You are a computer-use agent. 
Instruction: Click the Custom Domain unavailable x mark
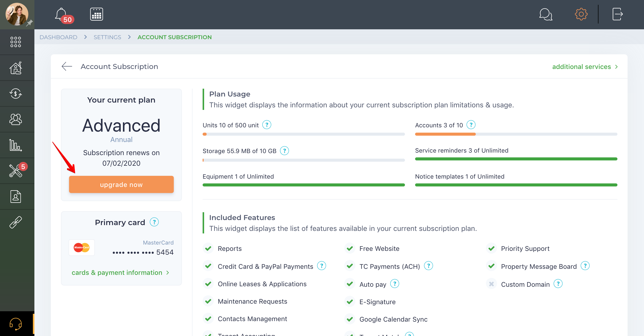491,284
